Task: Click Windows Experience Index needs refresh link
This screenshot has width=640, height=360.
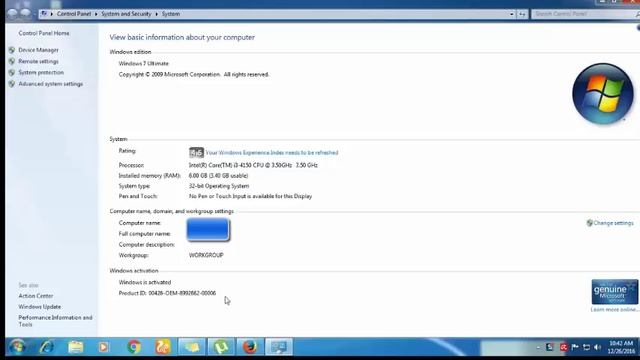Action: (x=272, y=153)
